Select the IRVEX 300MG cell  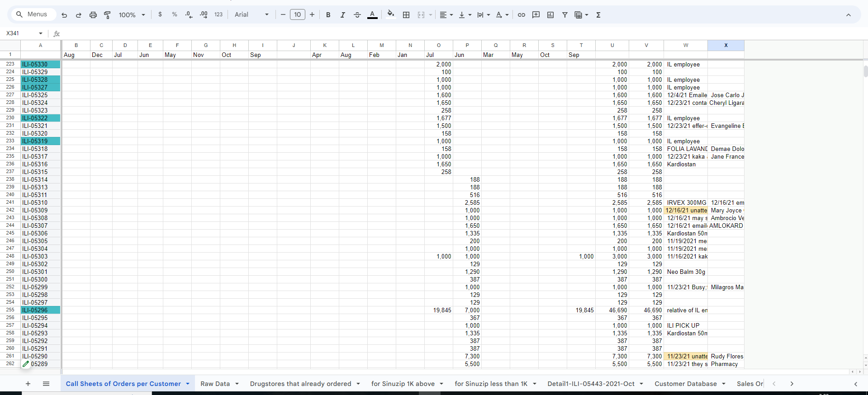(x=686, y=202)
